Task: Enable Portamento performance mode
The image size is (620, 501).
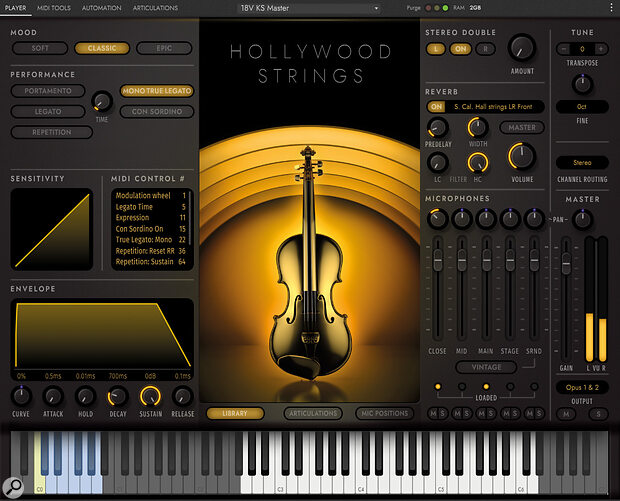Action: click(x=48, y=91)
